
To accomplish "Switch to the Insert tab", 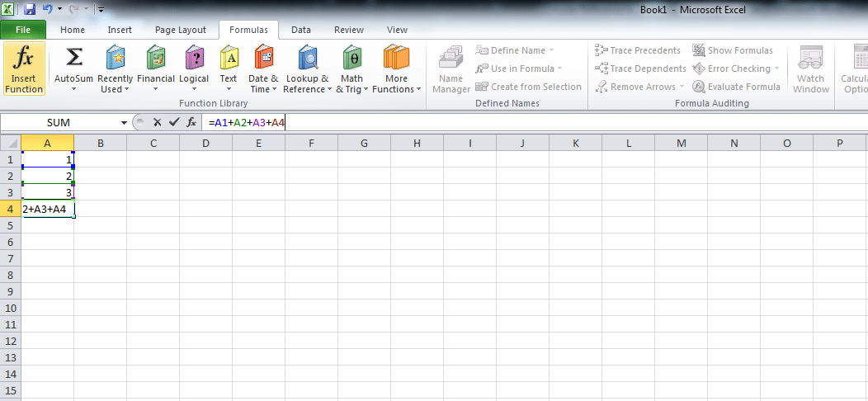I will [120, 30].
